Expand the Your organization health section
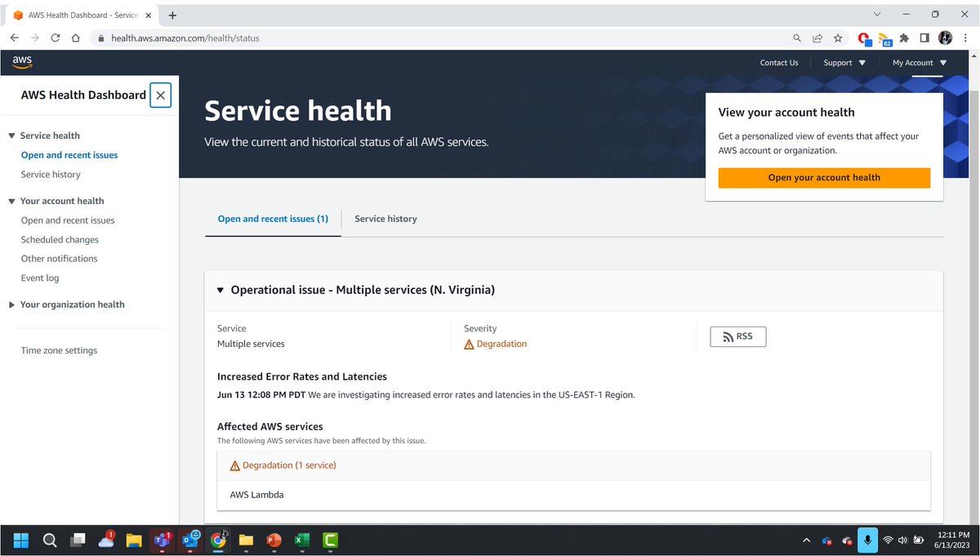This screenshot has height=556, width=980. (12, 305)
